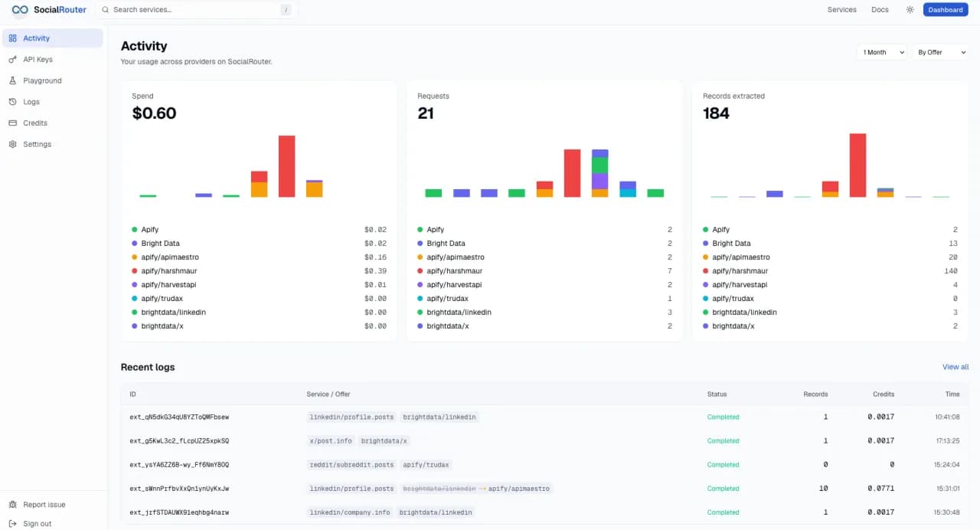Click the 184 records extracted total
Screen dimensions: 980x530
coord(716,113)
